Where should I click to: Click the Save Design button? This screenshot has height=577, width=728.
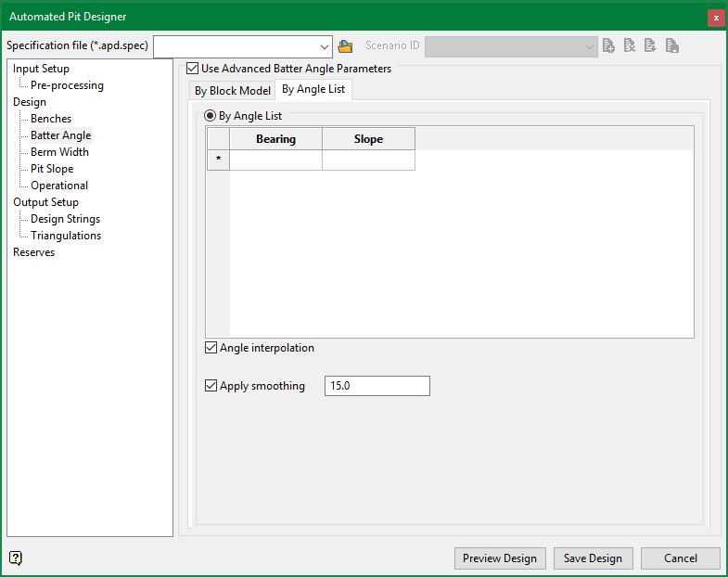pos(593,558)
